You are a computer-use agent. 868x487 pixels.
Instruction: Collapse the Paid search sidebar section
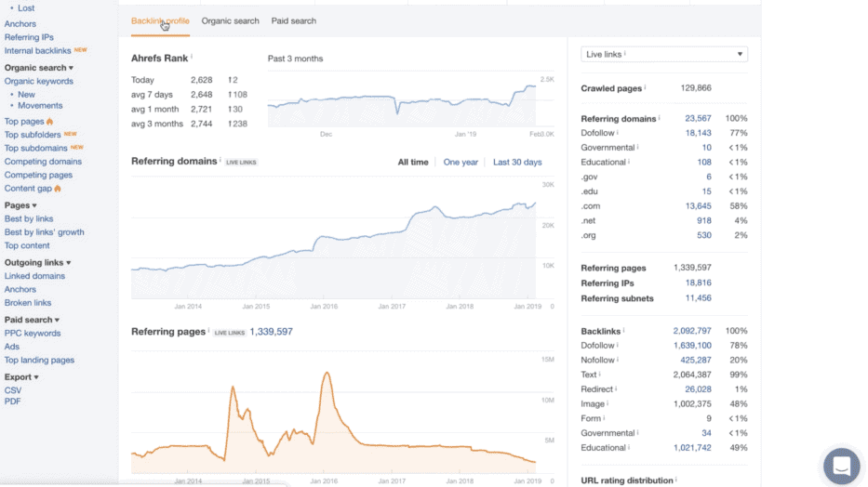coord(32,320)
